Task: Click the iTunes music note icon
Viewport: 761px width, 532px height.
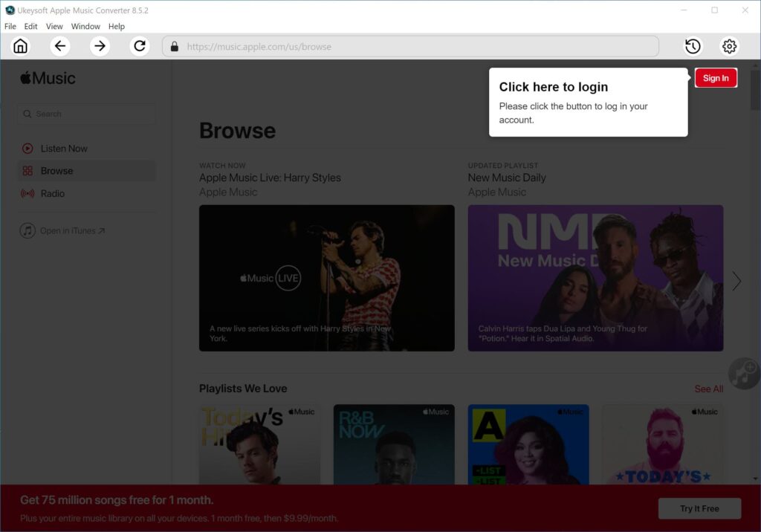Action: (27, 230)
